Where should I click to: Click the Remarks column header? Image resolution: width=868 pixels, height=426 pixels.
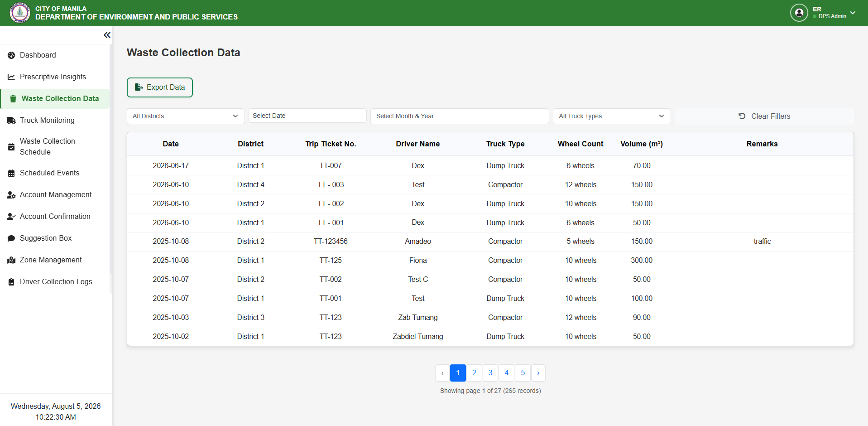[762, 144]
